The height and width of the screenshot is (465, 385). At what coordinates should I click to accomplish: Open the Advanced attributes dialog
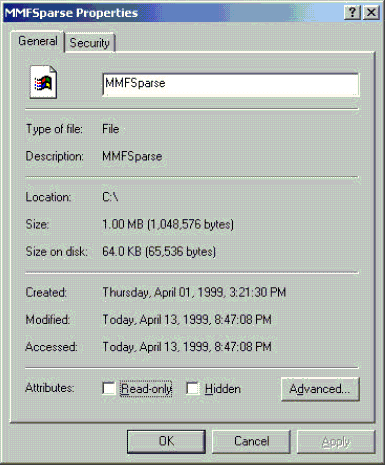[320, 389]
